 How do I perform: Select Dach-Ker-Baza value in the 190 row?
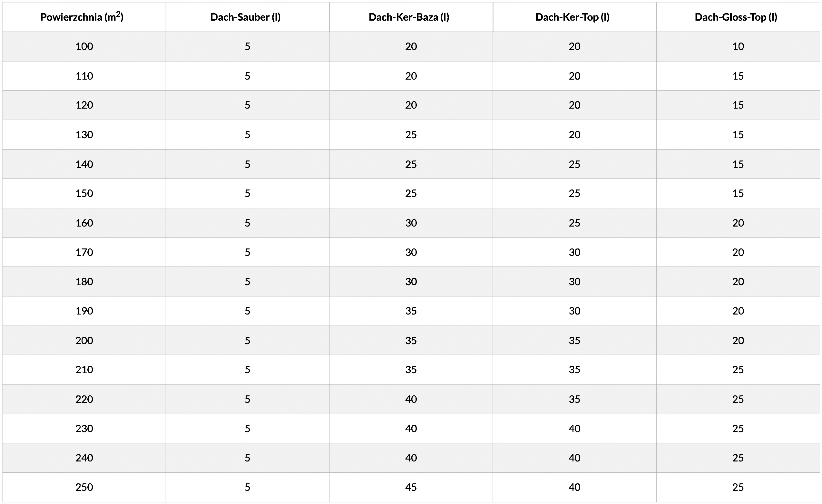coord(411,311)
